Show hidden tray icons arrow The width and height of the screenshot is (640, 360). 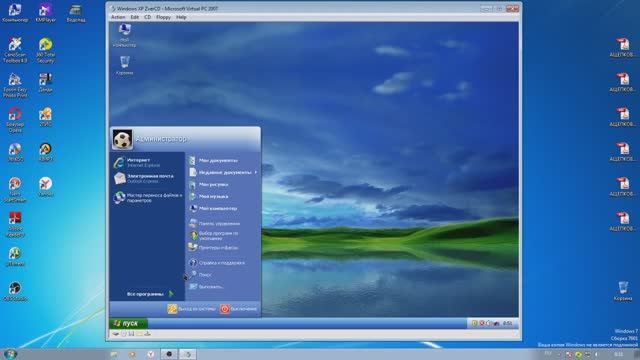click(x=559, y=354)
